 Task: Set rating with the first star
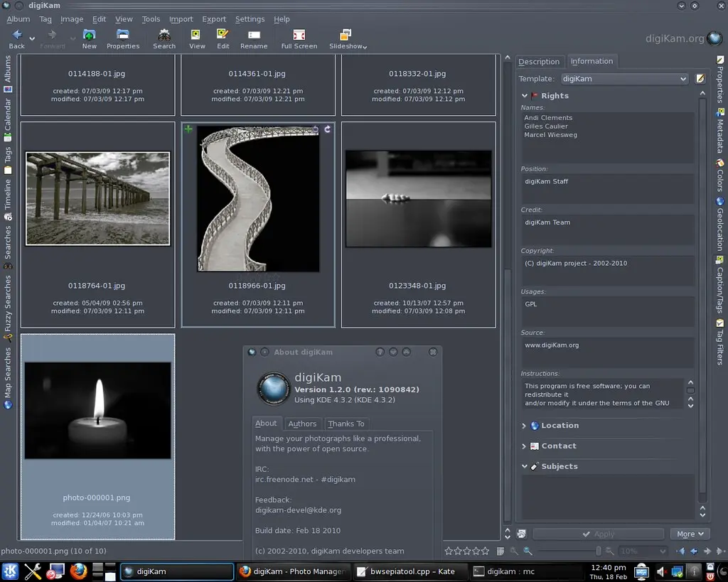(x=449, y=551)
